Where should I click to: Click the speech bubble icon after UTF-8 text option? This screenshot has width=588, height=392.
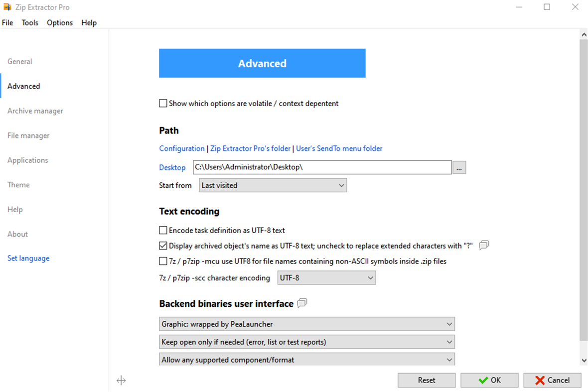tap(483, 245)
